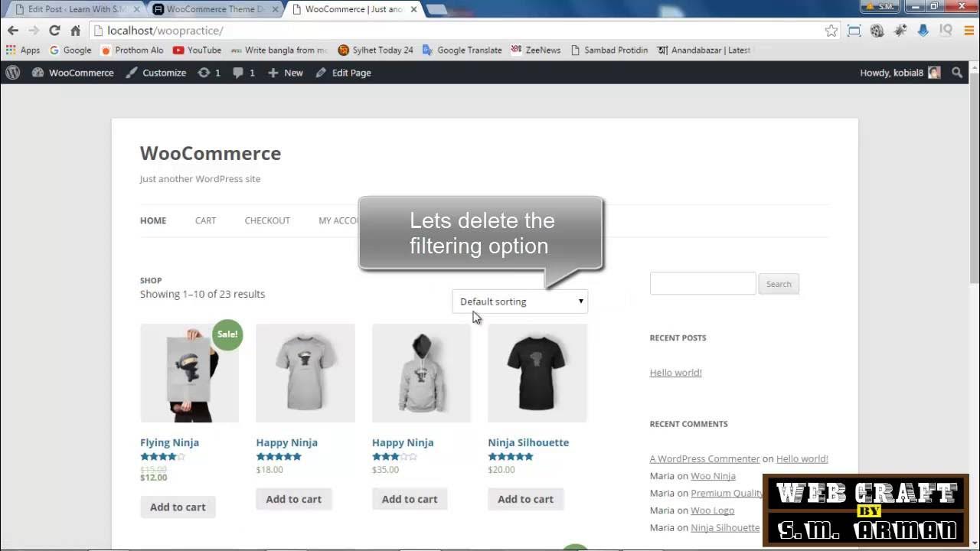Click the film reel extension icon

877,31
